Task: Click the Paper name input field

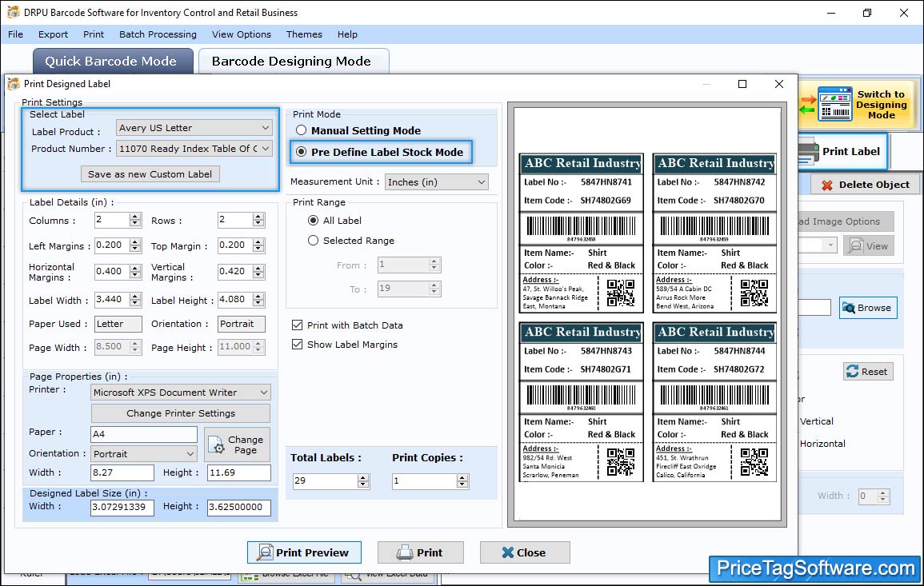Action: click(144, 434)
